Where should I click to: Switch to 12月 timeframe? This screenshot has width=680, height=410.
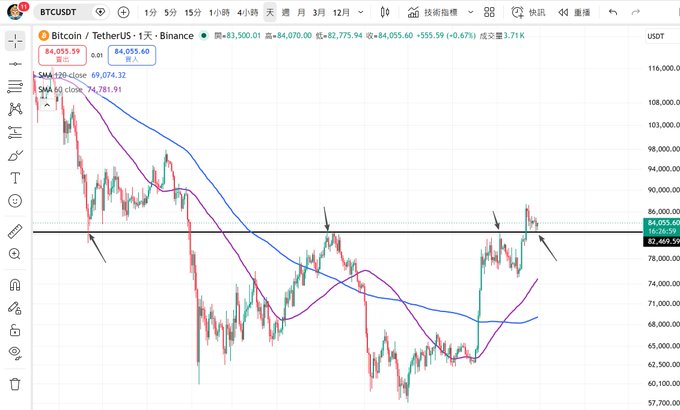[341, 13]
